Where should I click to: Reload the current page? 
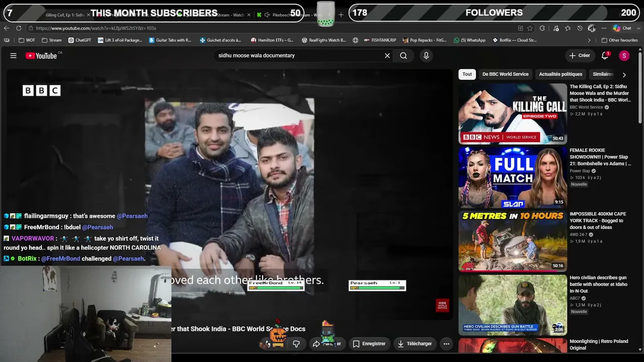point(19,28)
